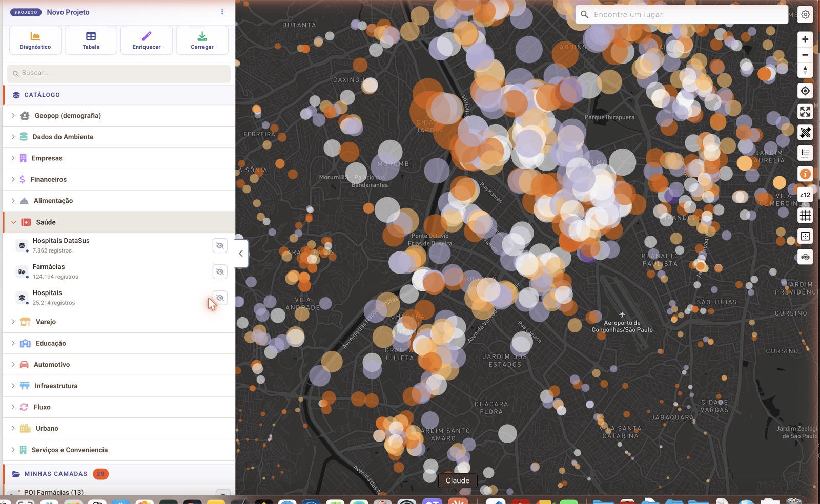Click the Encontre um lugar search field
This screenshot has height=504, width=820.
point(682,15)
